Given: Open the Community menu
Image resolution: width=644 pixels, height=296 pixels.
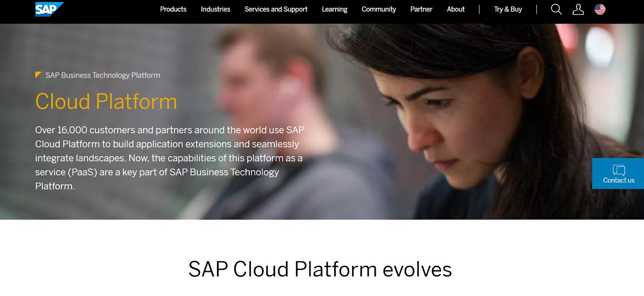Looking at the screenshot, I should pyautogui.click(x=379, y=9).
